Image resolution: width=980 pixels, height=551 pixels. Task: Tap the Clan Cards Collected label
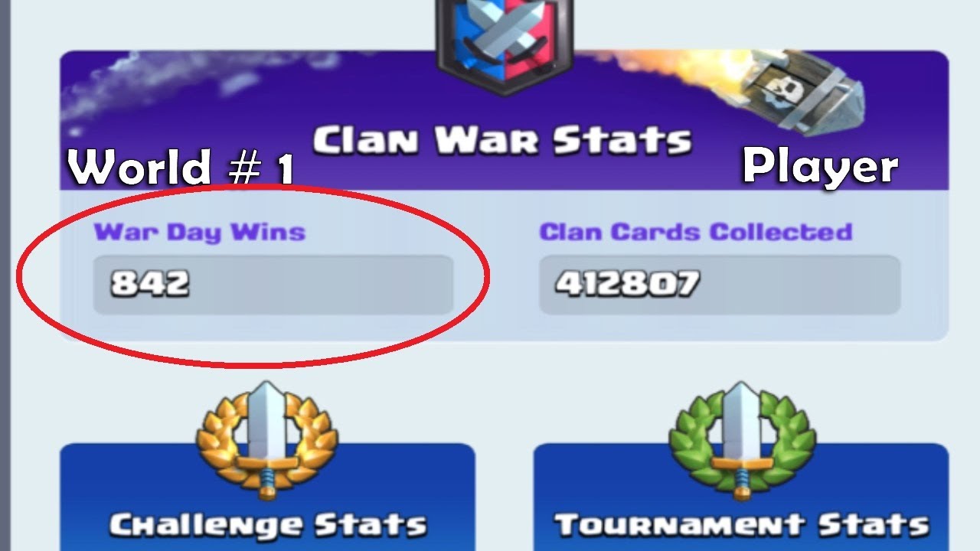point(696,233)
